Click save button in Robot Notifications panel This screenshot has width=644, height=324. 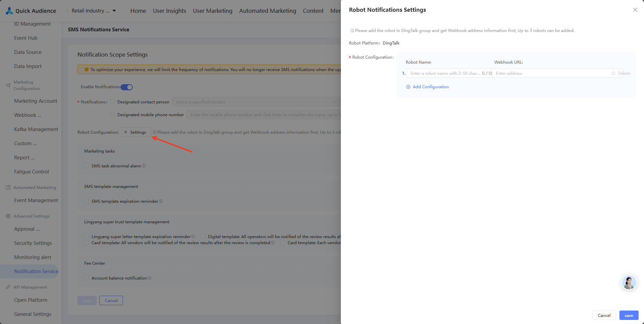[629, 315]
